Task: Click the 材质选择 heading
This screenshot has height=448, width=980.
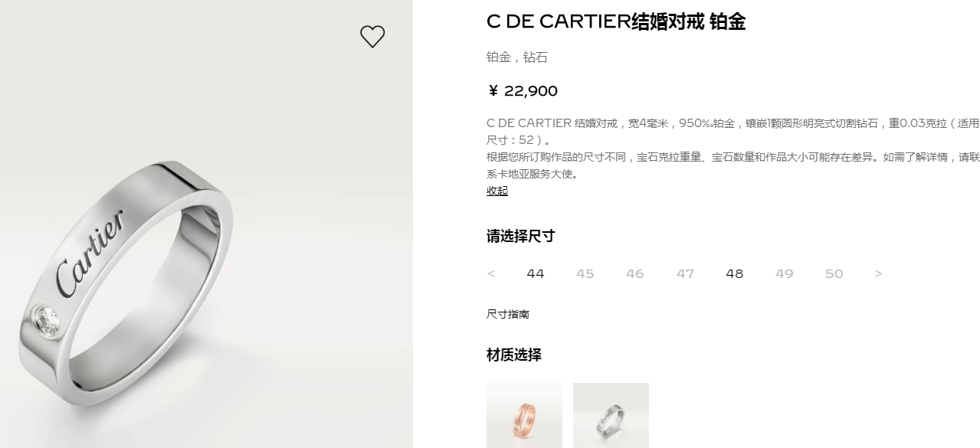Action: (514, 355)
